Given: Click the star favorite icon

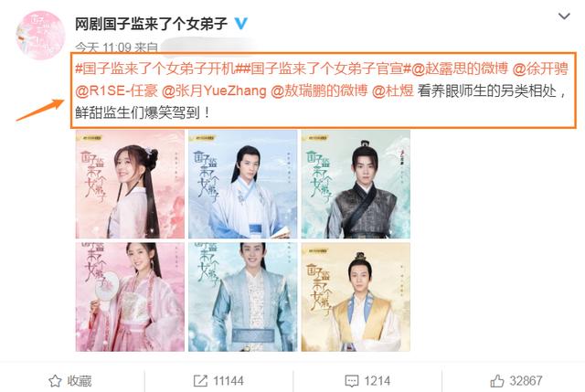Looking at the screenshot, I should click(x=55, y=381).
